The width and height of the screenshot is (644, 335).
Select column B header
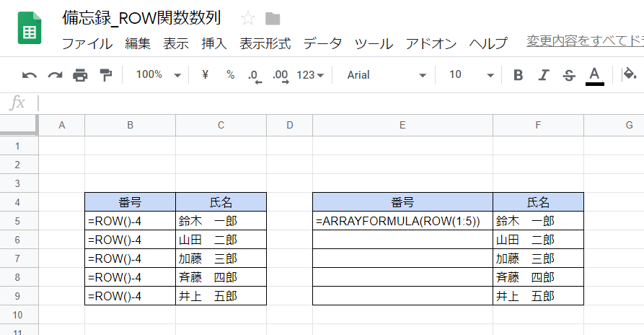[x=131, y=126]
